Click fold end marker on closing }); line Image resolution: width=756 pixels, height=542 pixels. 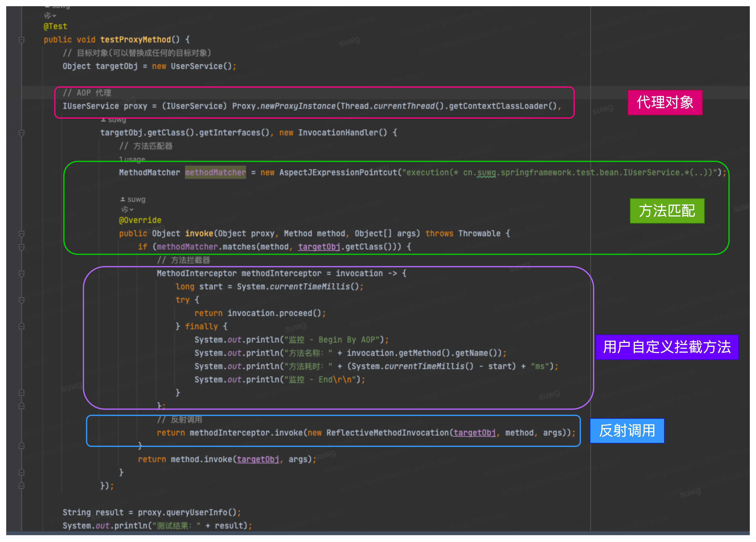22,486
